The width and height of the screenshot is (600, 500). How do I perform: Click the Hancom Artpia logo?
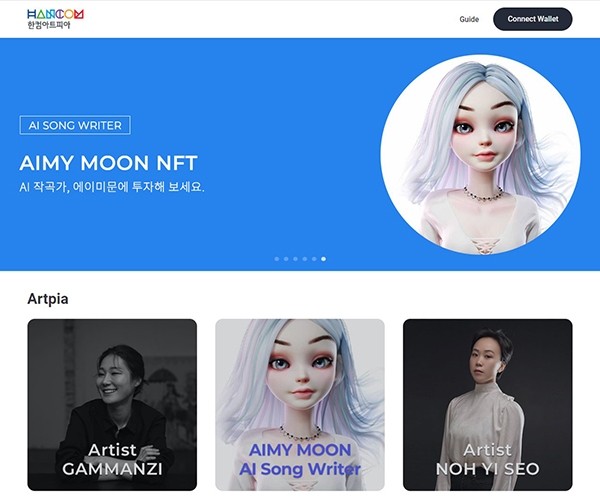55,19
